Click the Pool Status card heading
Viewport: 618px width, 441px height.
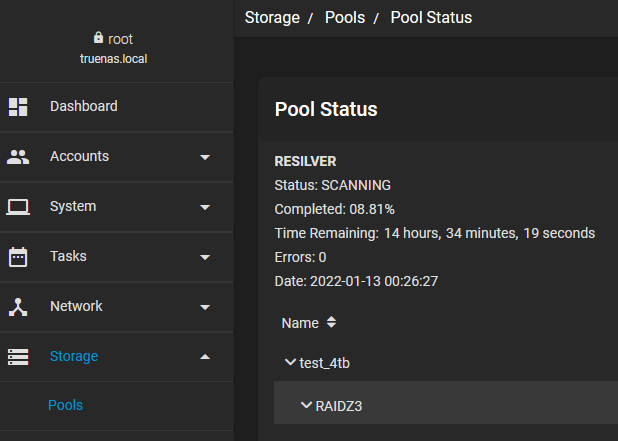[326, 110]
